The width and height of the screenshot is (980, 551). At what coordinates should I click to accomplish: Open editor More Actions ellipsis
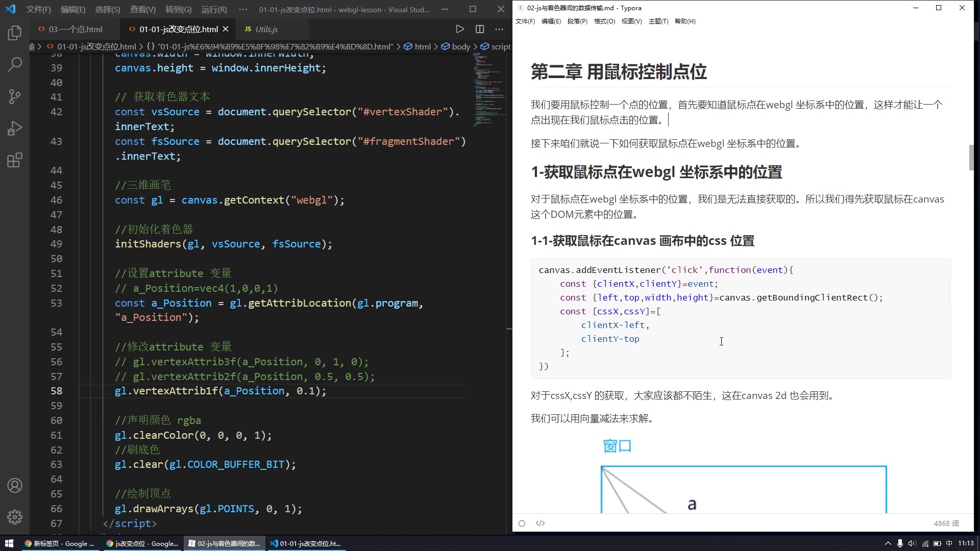coord(499,29)
